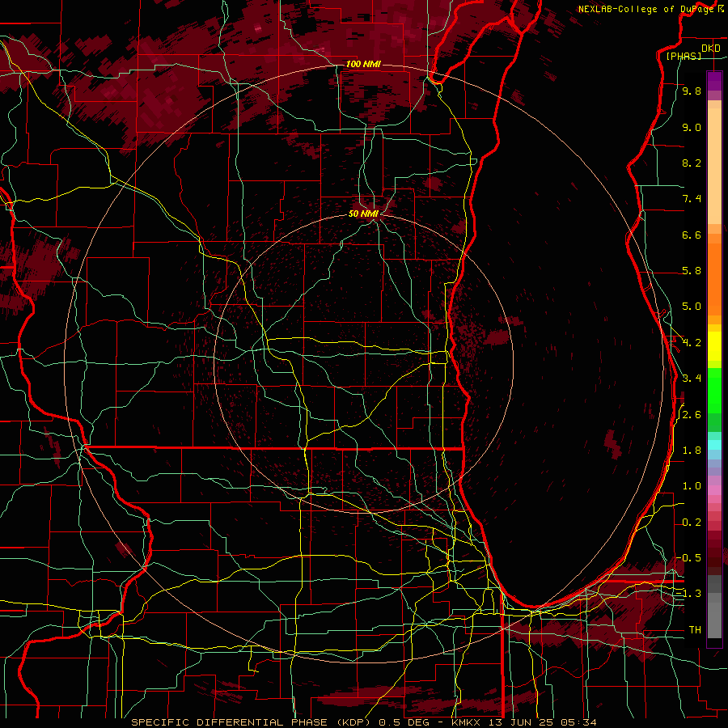Click the 100 NMI range ring label
728x728 pixels.
(363, 64)
